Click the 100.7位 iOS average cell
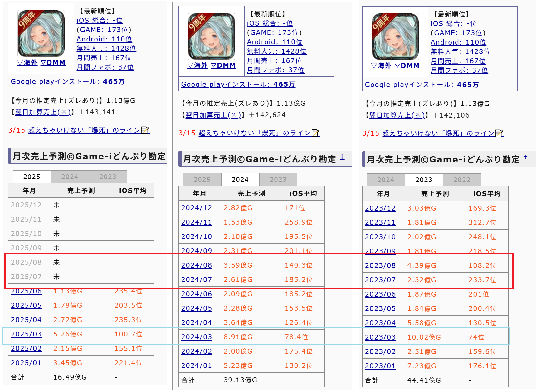Image resolution: width=536 pixels, height=392 pixels. point(133,334)
